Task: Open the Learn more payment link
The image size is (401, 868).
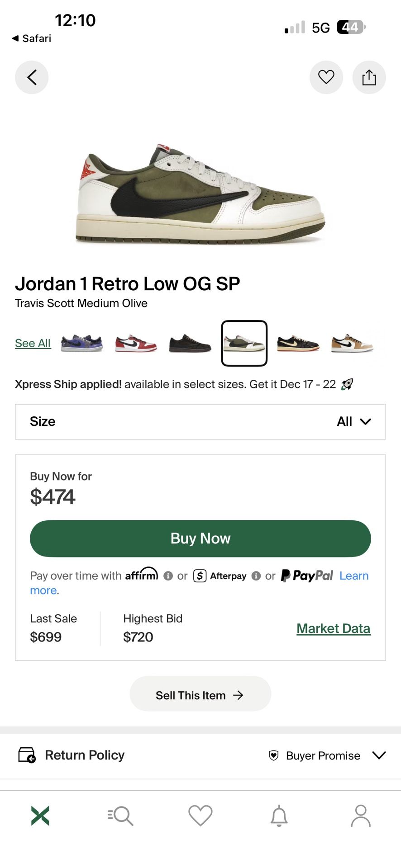Action: click(x=354, y=576)
